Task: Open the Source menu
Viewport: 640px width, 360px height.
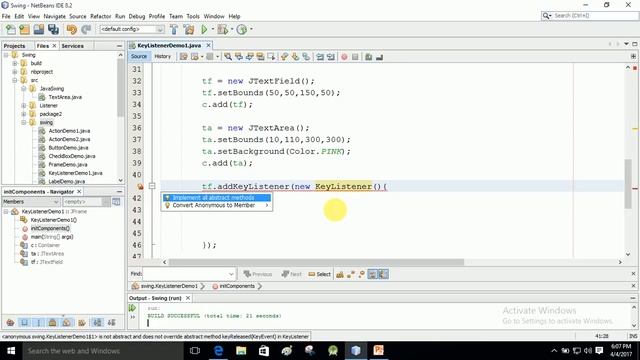Action: click(x=78, y=16)
